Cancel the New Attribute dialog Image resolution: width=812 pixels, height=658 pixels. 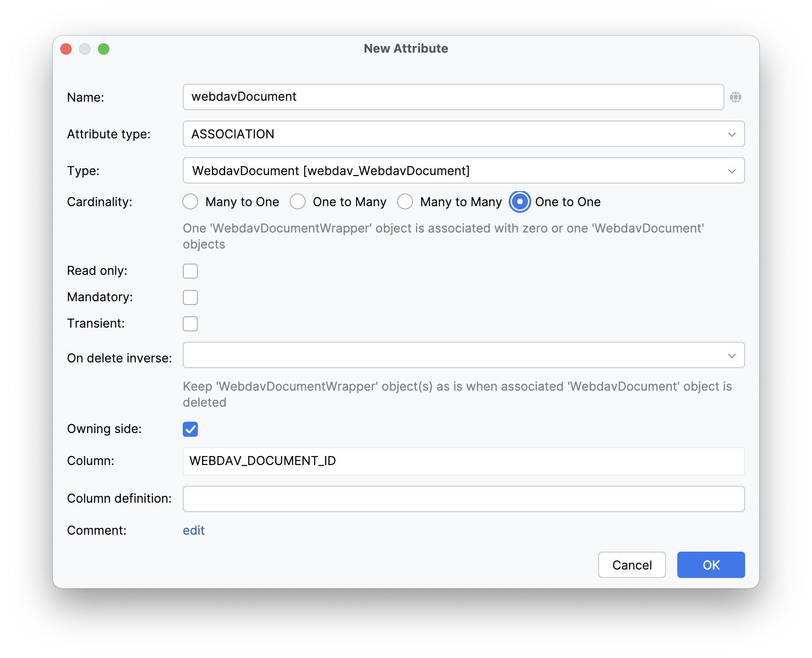tap(632, 565)
